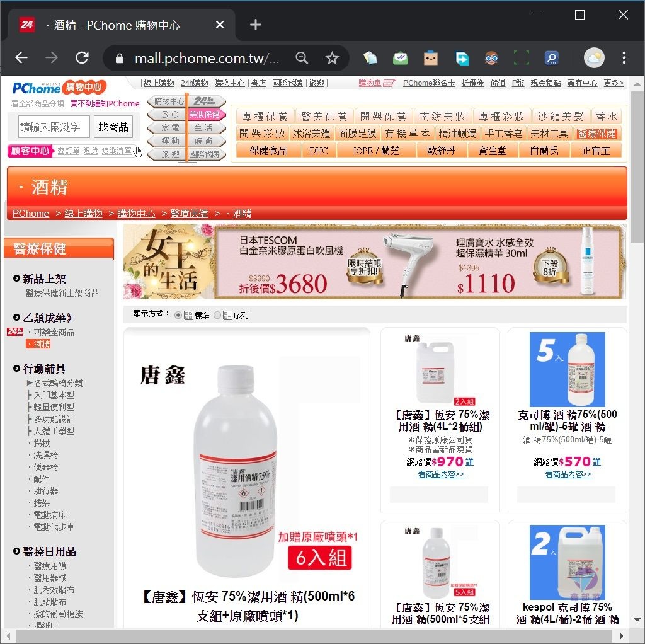Select the 3C signpost tab
Image resolution: width=645 pixels, height=644 pixels.
168,115
